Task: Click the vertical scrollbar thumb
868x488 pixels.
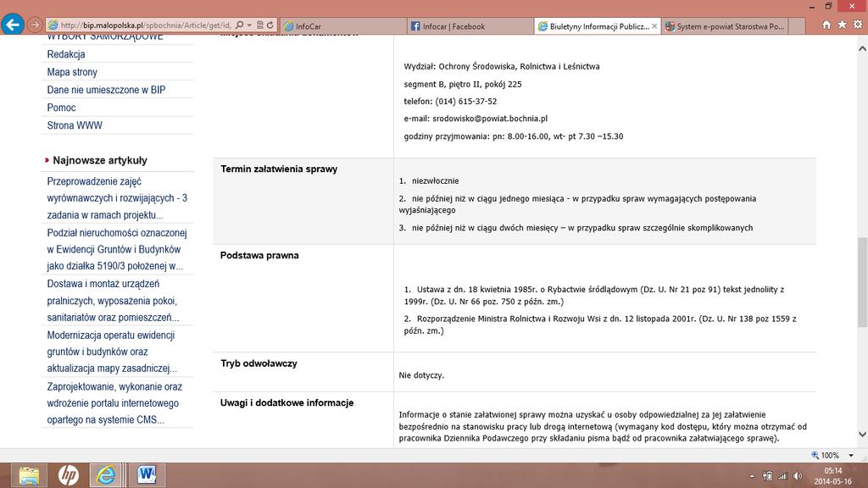Action: 862,282
